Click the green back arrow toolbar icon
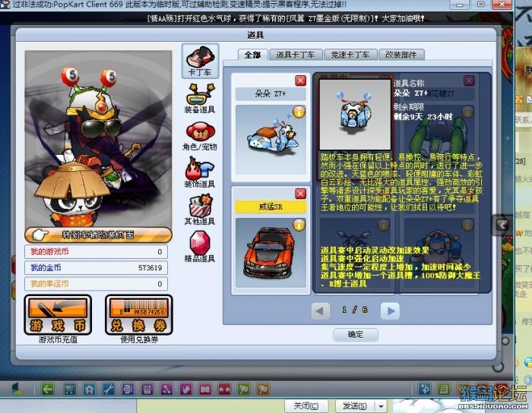This screenshot has height=413, width=532. coord(47,389)
